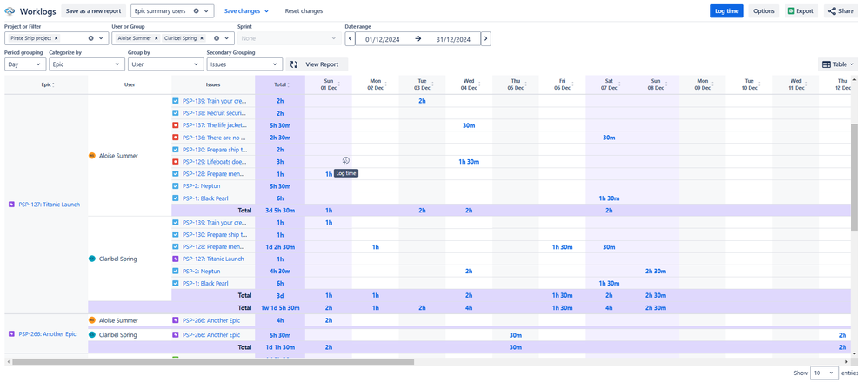Click the bug icon of PSP-137
The image size is (868, 383).
click(176, 125)
